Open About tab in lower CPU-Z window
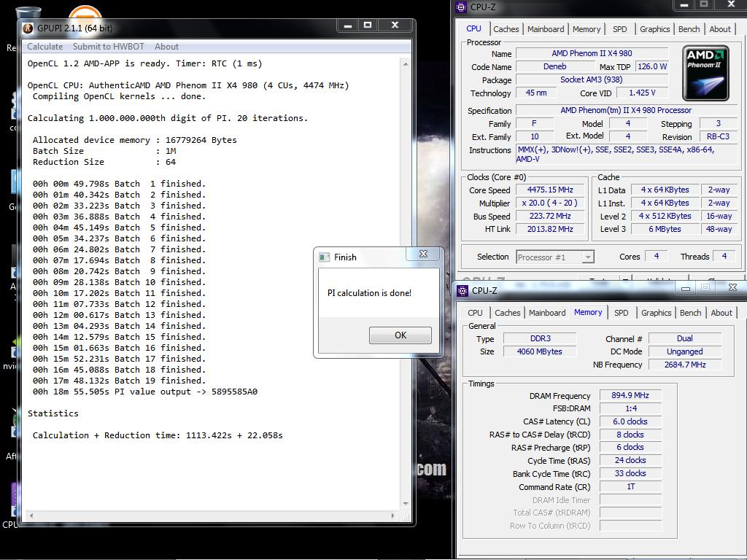This screenshot has width=747, height=560. tap(721, 313)
